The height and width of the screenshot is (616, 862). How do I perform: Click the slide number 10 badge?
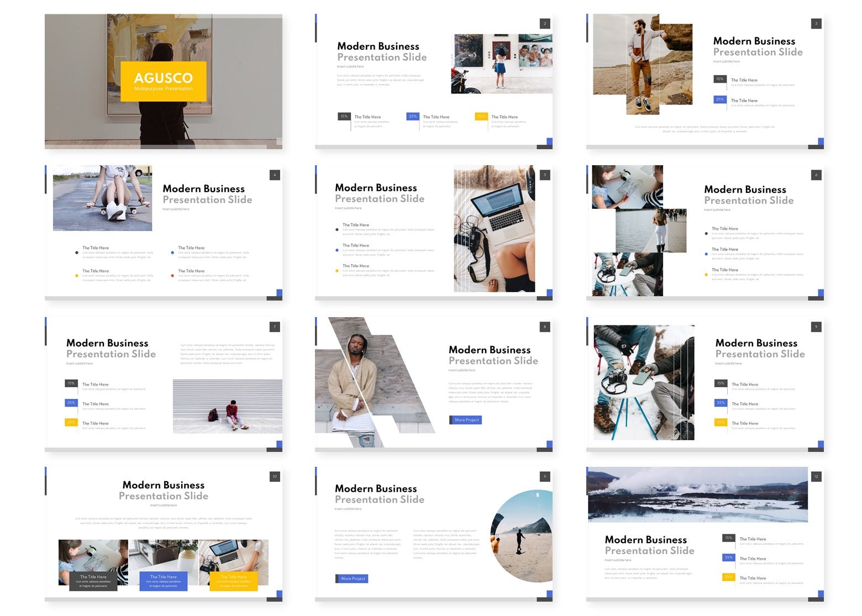pos(275,476)
